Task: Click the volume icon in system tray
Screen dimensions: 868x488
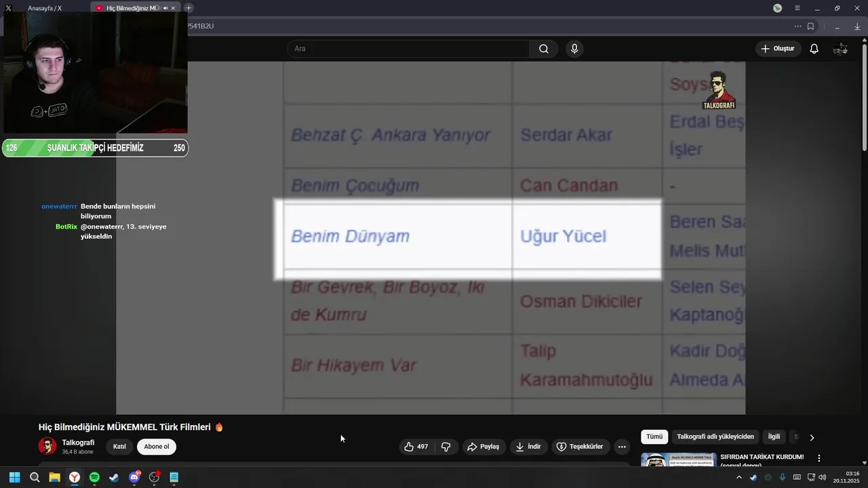Action: pyautogui.click(x=823, y=477)
